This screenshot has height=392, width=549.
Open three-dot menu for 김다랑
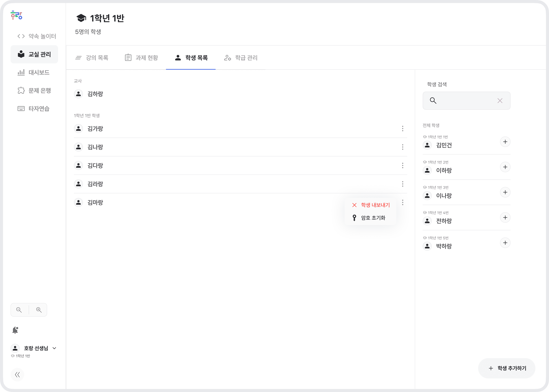[x=402, y=166]
